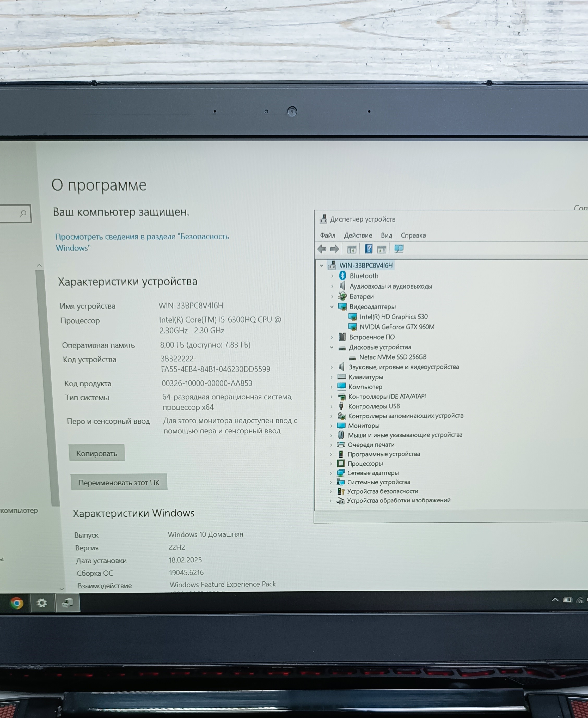Image resolution: width=588 pixels, height=718 pixels.
Task: Open Chrome from the taskbar
Action: tap(17, 603)
